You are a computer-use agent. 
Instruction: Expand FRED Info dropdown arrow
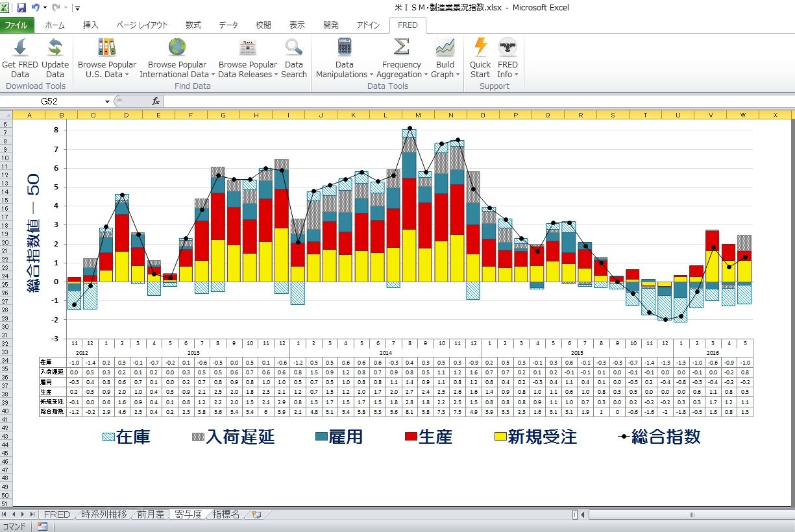(517, 75)
